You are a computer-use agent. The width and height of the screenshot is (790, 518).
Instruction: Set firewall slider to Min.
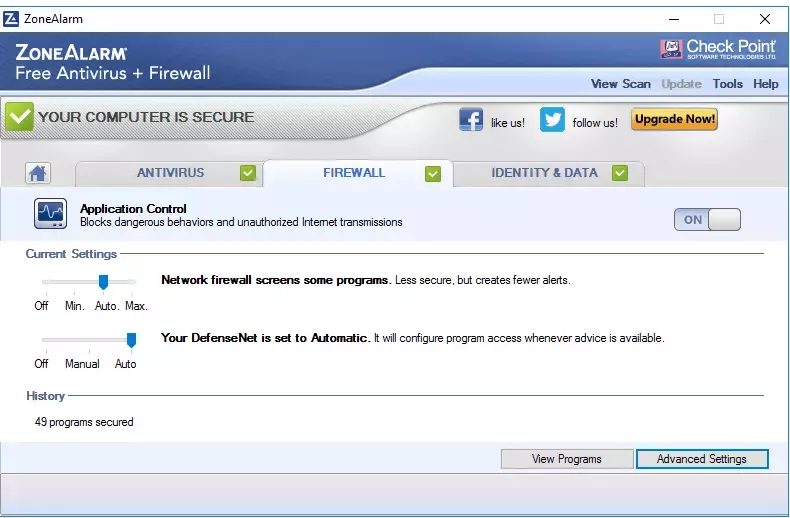pos(75,306)
